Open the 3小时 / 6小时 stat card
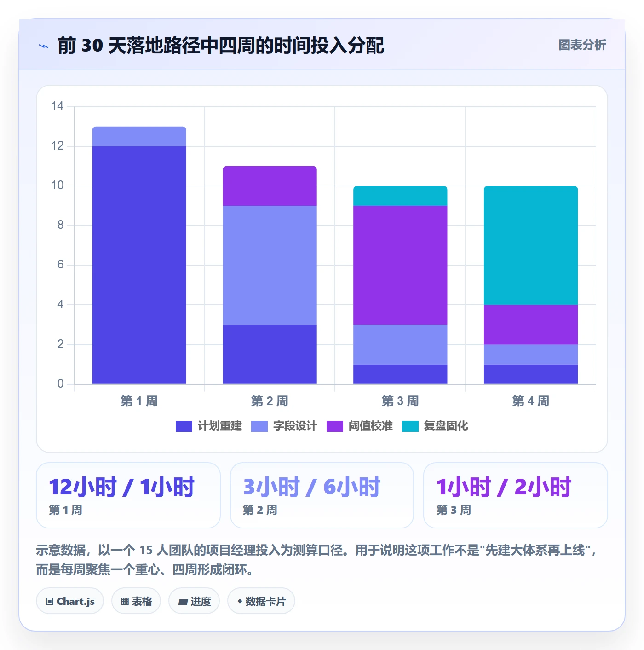 [322, 495]
